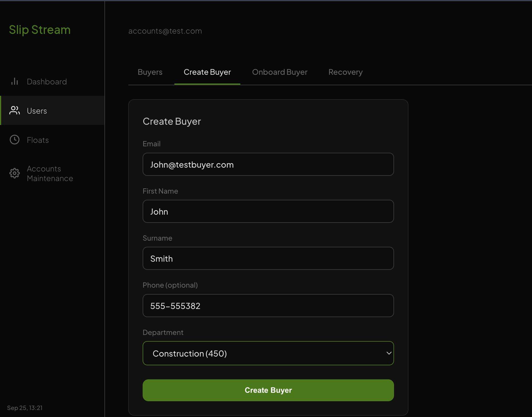Click the Floats clock icon

click(x=15, y=140)
